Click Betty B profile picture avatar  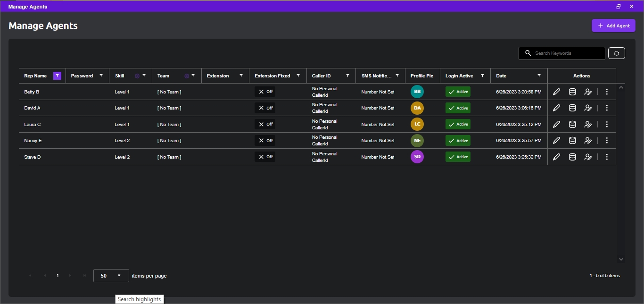click(417, 92)
